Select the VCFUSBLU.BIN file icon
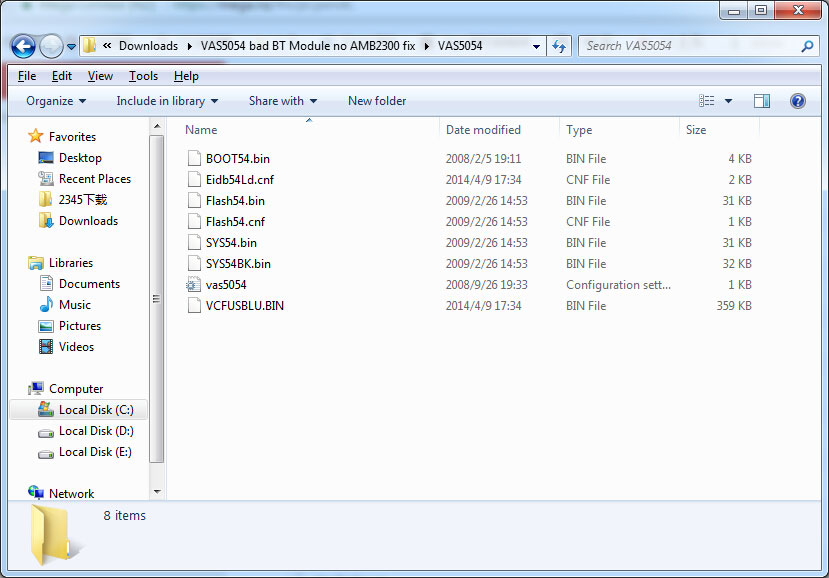 pyautogui.click(x=194, y=306)
